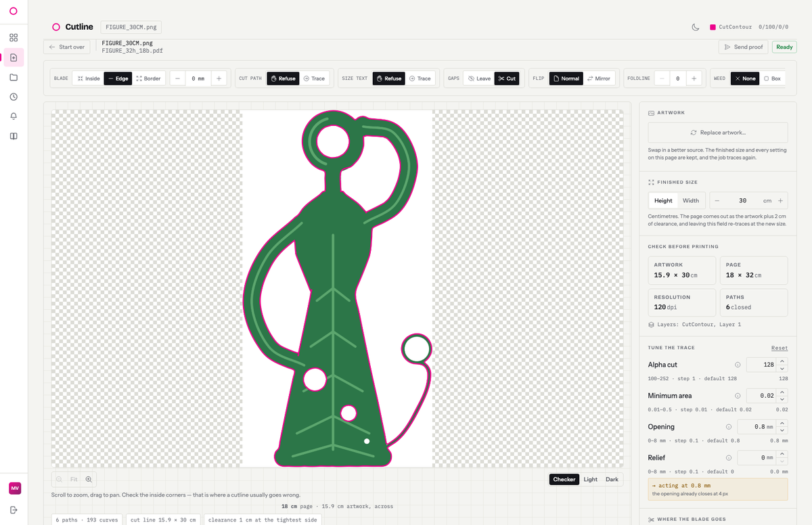Set blade to Inside

point(89,78)
